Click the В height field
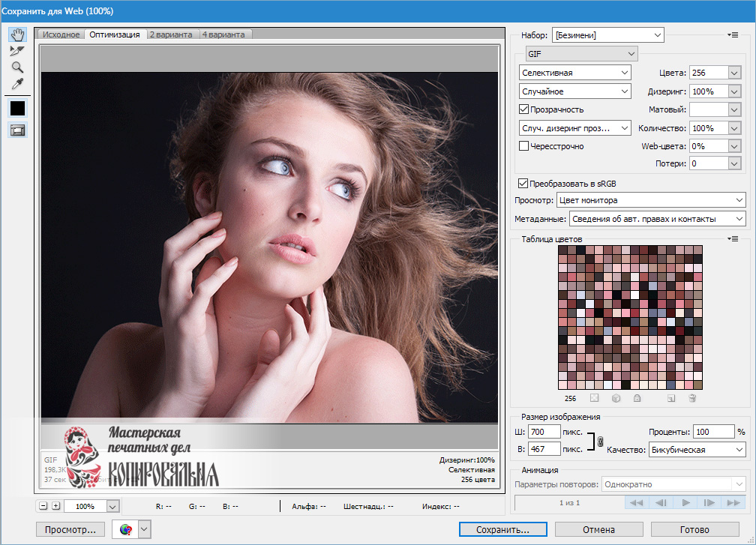Viewport: 756px width, 545px height. (x=544, y=449)
